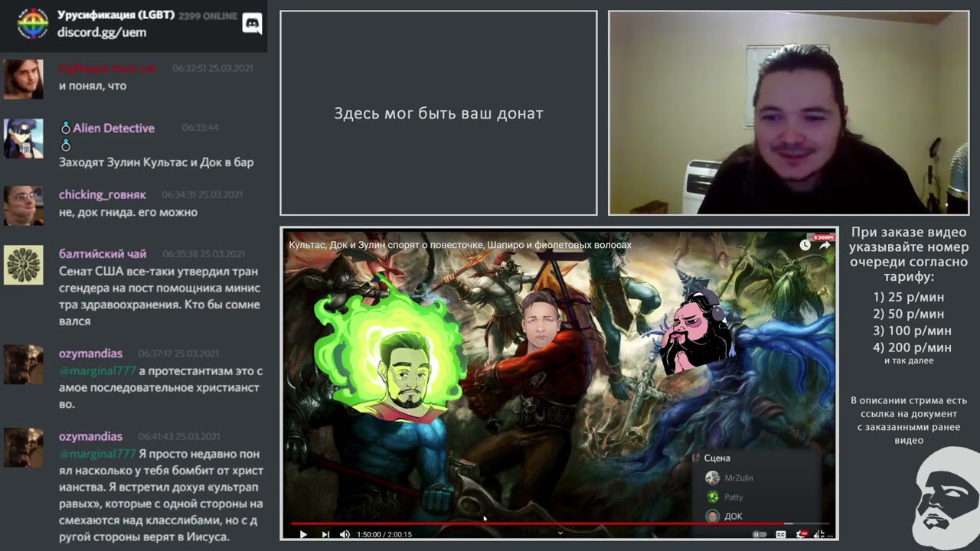The width and height of the screenshot is (980, 551).
Task: Open chicking_говняк avatar
Action: coord(23,205)
